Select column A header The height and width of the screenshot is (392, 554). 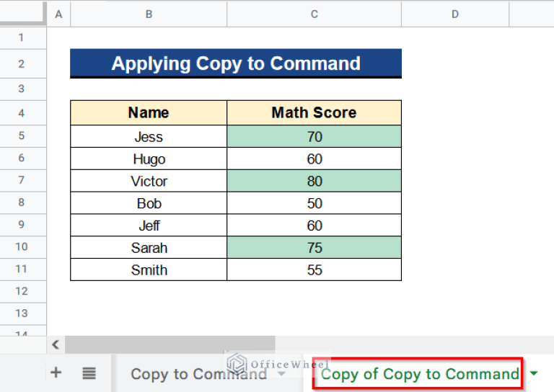click(x=58, y=14)
